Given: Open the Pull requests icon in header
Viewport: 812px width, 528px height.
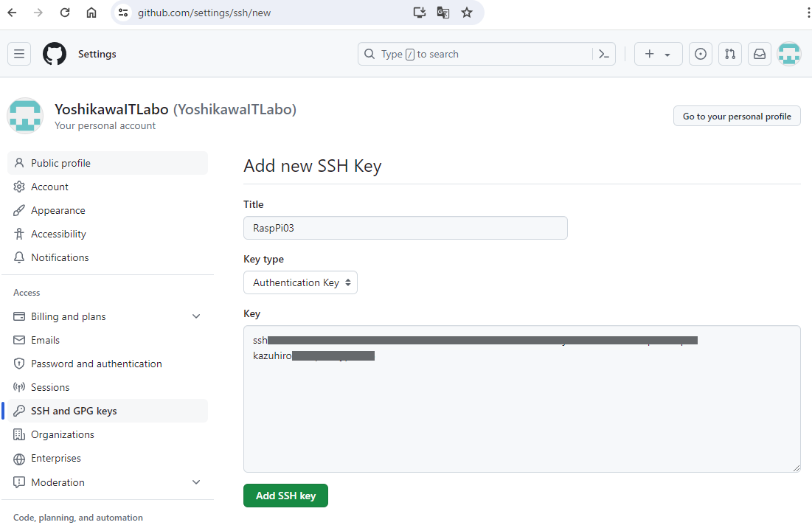Looking at the screenshot, I should (x=729, y=54).
